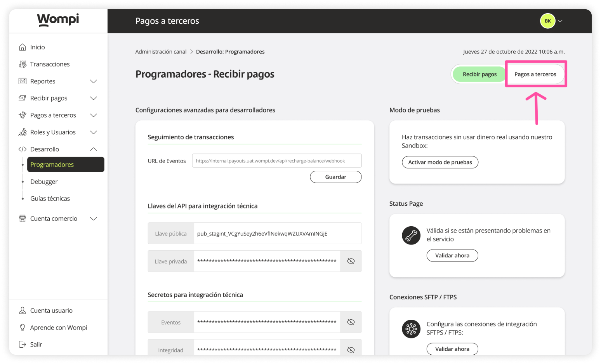Show the Eventos secret value

(x=351, y=322)
